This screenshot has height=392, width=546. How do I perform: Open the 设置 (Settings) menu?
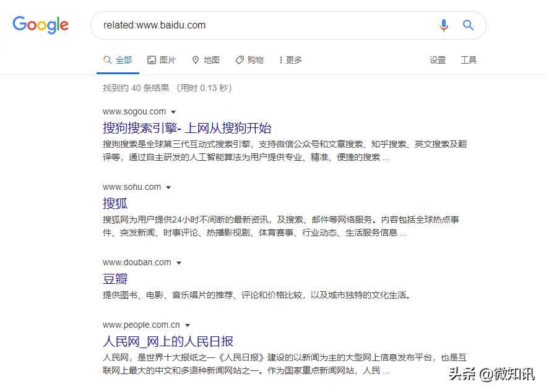point(438,60)
